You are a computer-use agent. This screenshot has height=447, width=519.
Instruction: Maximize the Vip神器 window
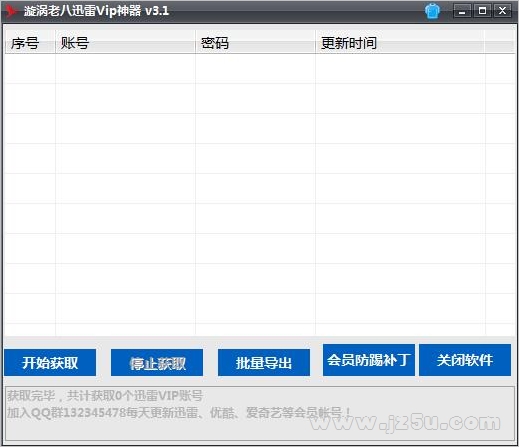[482, 11]
